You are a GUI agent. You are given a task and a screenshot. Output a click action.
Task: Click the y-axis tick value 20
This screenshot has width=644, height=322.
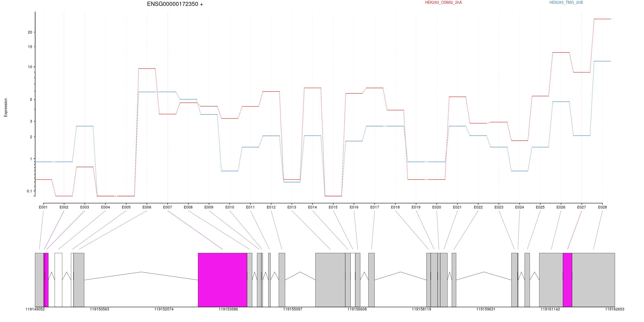(x=30, y=32)
